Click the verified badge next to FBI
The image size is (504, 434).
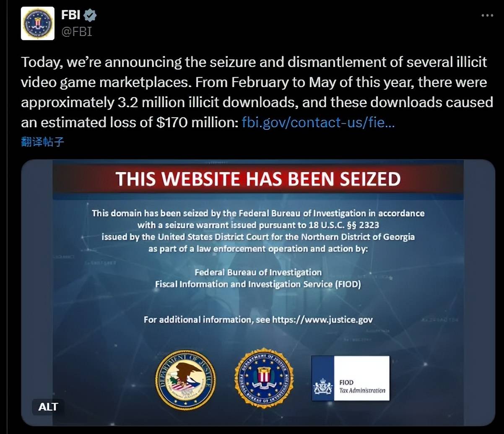pyautogui.click(x=90, y=15)
